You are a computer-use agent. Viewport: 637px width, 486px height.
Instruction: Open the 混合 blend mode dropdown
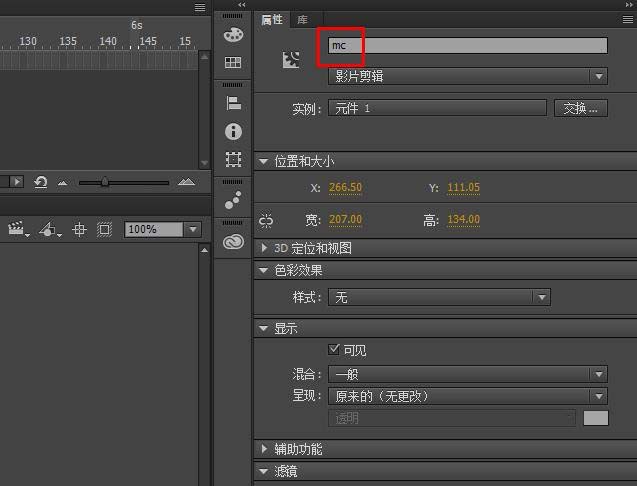click(x=468, y=374)
